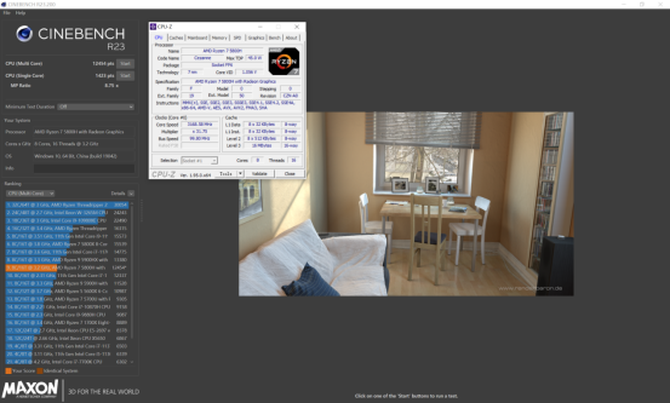
Task: Click the Validate button in CPU-Z
Action: (259, 174)
